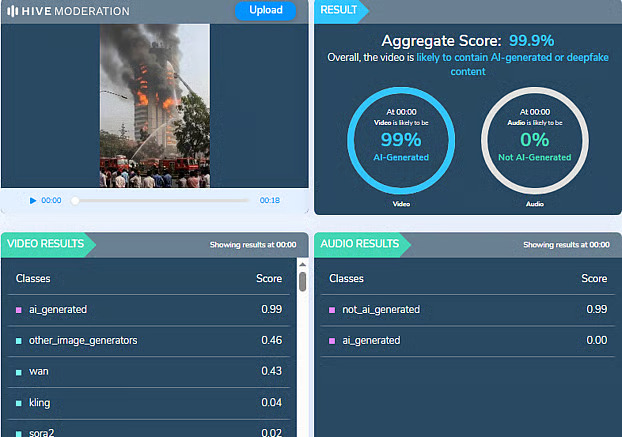The height and width of the screenshot is (437, 622).
Task: Click the scroll up arrow in video results
Action: tap(302, 264)
